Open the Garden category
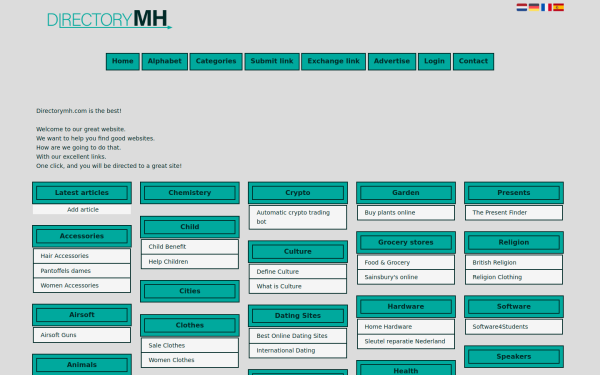This screenshot has width=600, height=375. (x=406, y=193)
